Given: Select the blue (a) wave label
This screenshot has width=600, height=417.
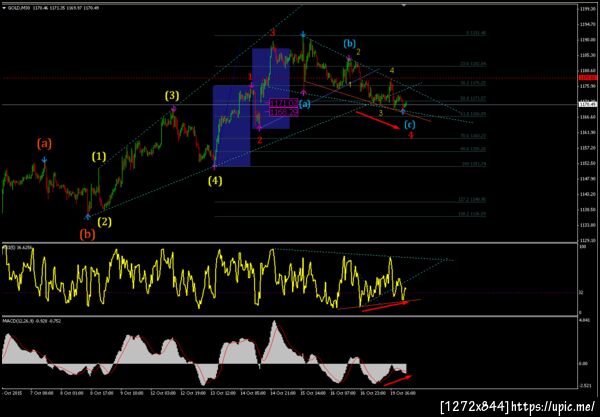Looking at the screenshot, I should (305, 104).
